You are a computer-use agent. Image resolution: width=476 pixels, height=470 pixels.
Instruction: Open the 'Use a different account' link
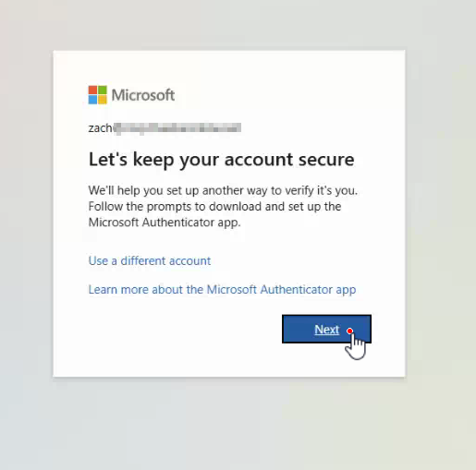point(150,261)
